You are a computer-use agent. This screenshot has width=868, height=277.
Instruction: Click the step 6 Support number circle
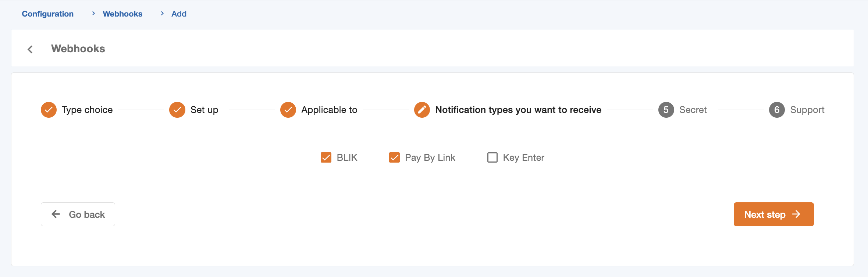[x=777, y=110]
